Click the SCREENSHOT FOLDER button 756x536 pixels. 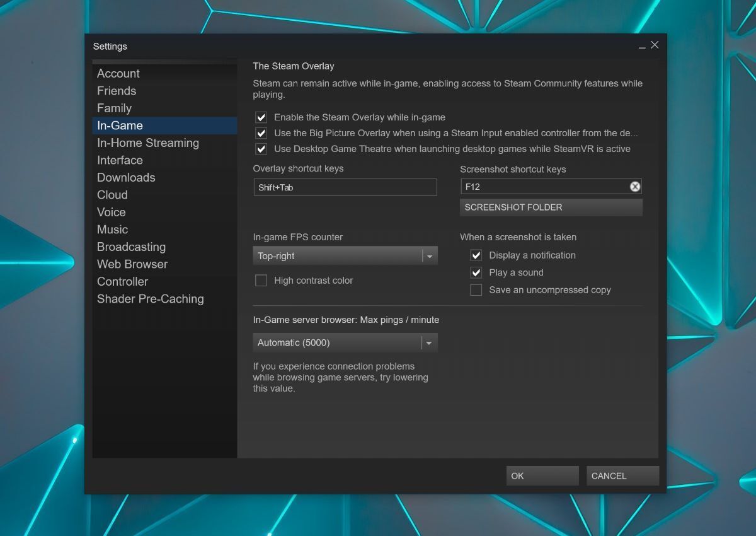point(551,207)
